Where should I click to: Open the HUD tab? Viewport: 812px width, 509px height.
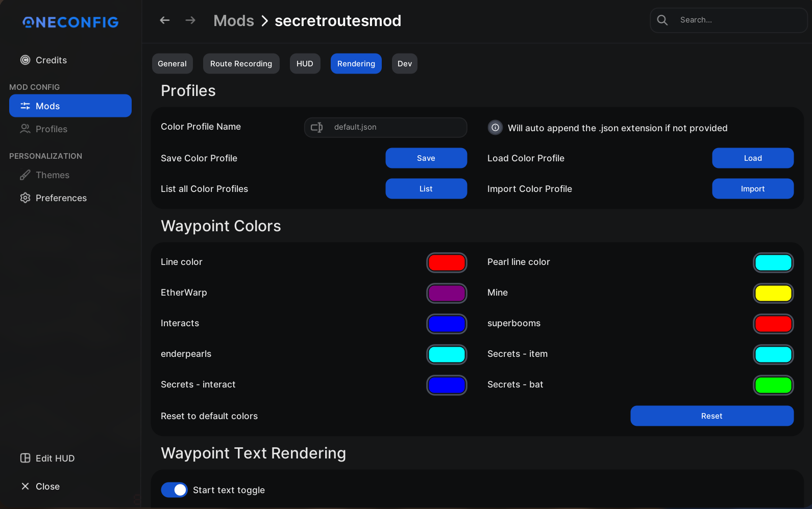tap(305, 64)
